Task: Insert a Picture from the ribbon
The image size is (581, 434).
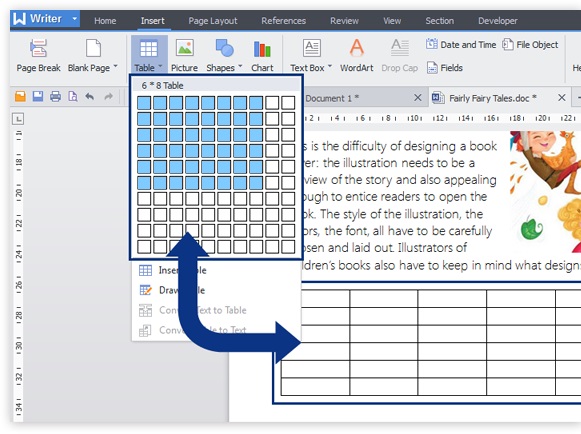Action: pyautogui.click(x=184, y=55)
